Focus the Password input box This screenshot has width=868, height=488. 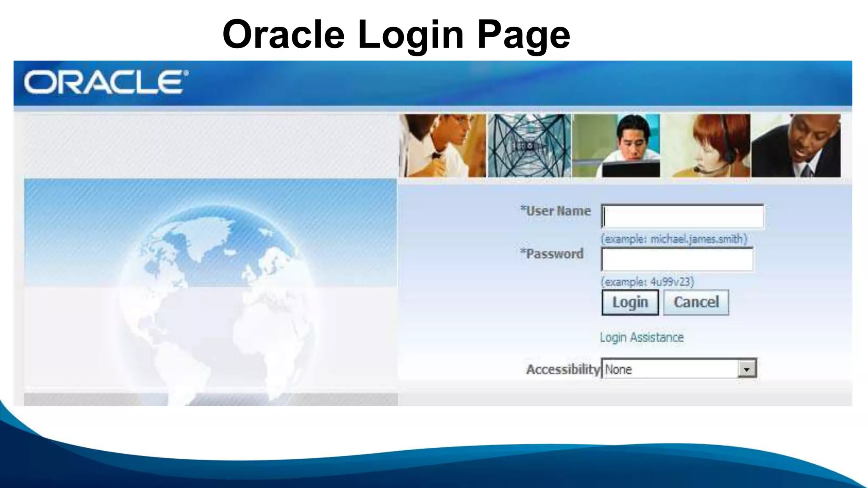(677, 259)
